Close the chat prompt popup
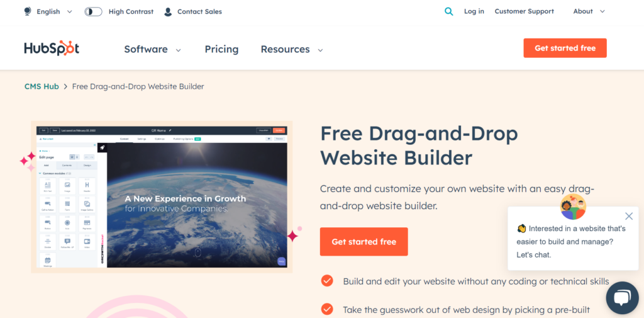 point(629,216)
